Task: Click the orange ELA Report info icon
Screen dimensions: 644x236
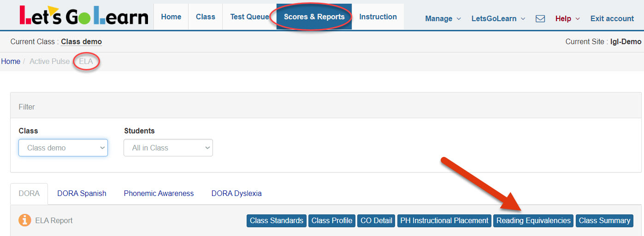Action: (x=25, y=220)
